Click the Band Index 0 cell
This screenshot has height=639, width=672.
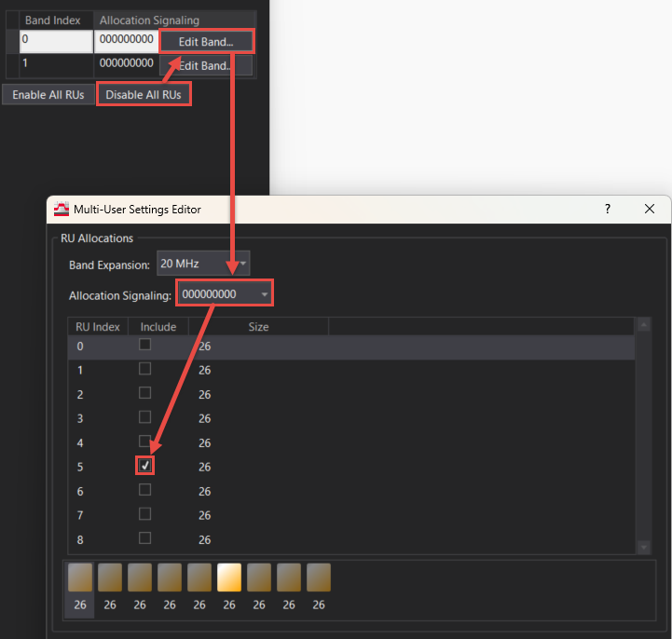coord(56,41)
